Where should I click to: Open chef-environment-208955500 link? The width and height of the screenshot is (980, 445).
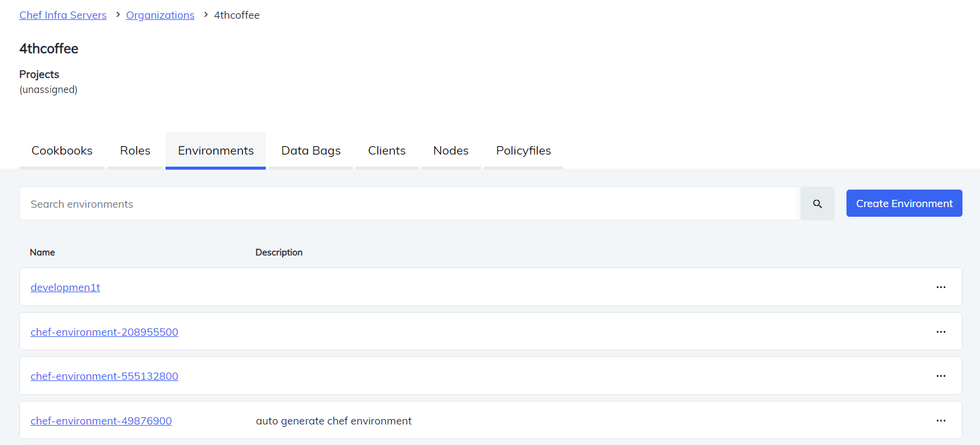[104, 332]
